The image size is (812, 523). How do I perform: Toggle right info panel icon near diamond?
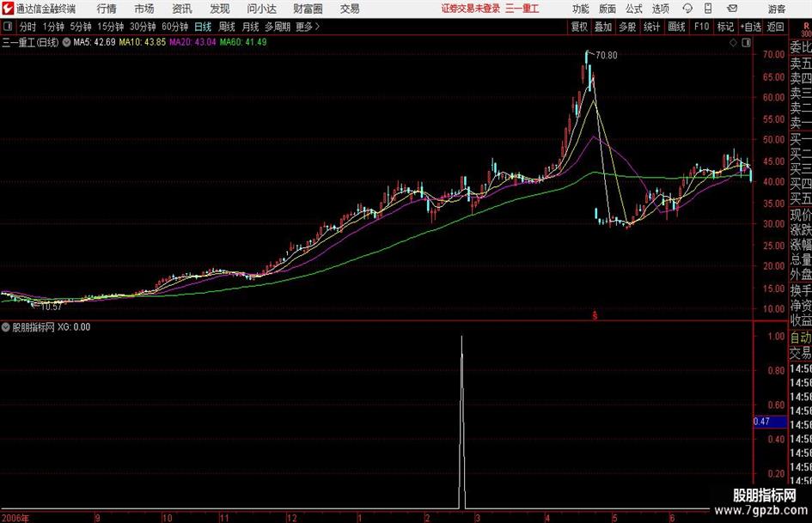coord(746,42)
